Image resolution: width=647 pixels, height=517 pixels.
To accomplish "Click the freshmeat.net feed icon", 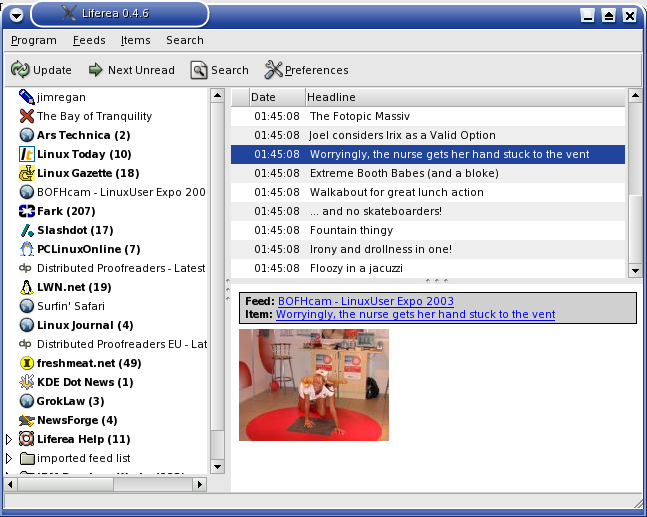I will click(27, 363).
